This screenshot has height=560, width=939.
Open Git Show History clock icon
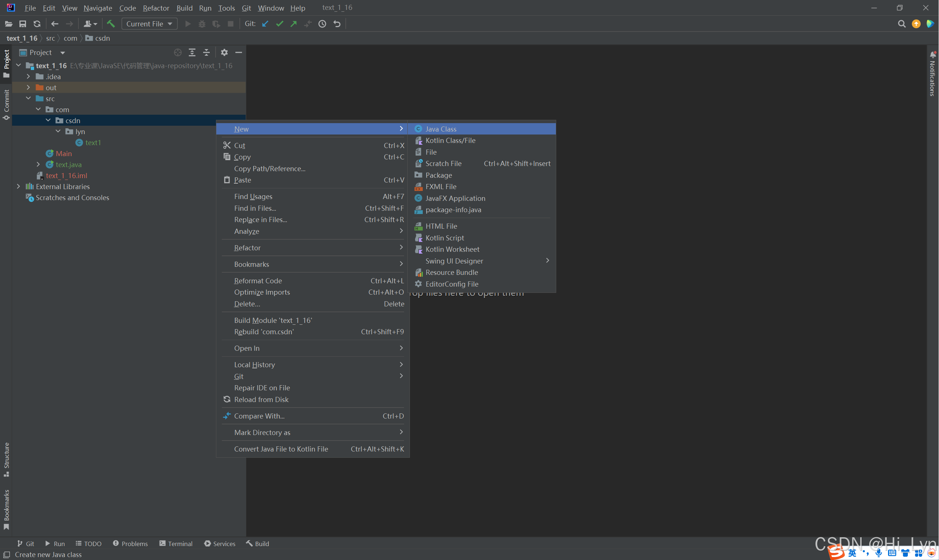[x=322, y=24]
